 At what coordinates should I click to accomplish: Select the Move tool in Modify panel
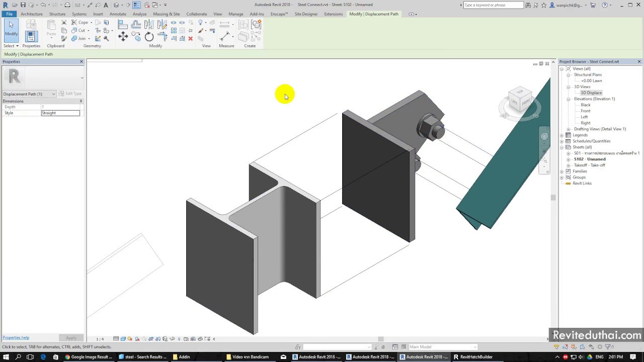tap(123, 36)
